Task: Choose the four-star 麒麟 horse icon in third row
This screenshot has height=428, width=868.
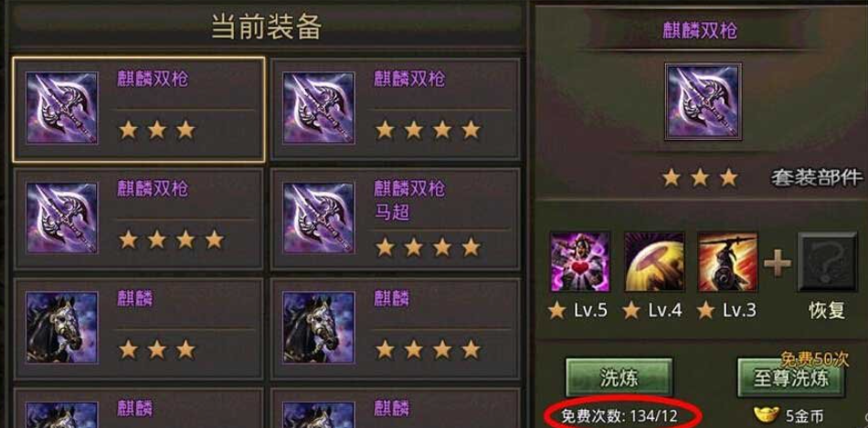Action: coord(319,327)
